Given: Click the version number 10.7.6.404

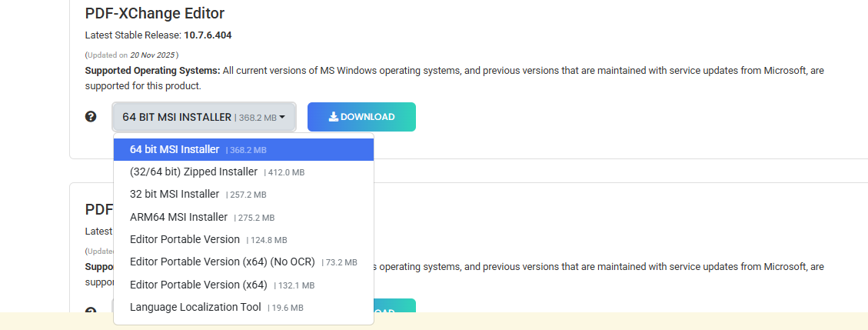Looking at the screenshot, I should click(x=208, y=35).
